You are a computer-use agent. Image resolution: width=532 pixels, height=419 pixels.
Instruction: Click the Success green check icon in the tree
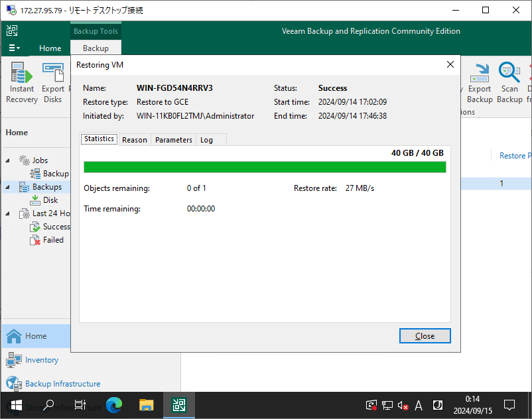35,227
